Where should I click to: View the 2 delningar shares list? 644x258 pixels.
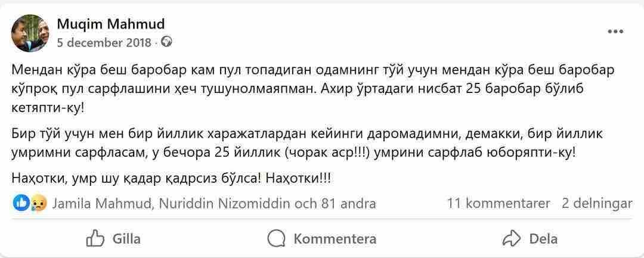(x=597, y=203)
